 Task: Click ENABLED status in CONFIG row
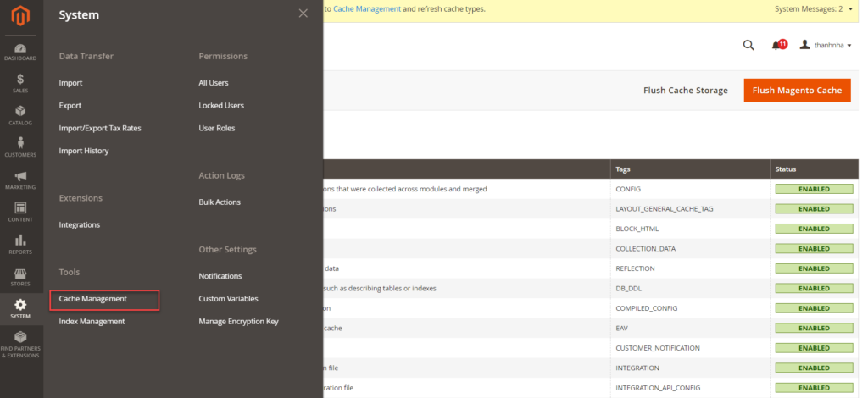[x=814, y=189]
